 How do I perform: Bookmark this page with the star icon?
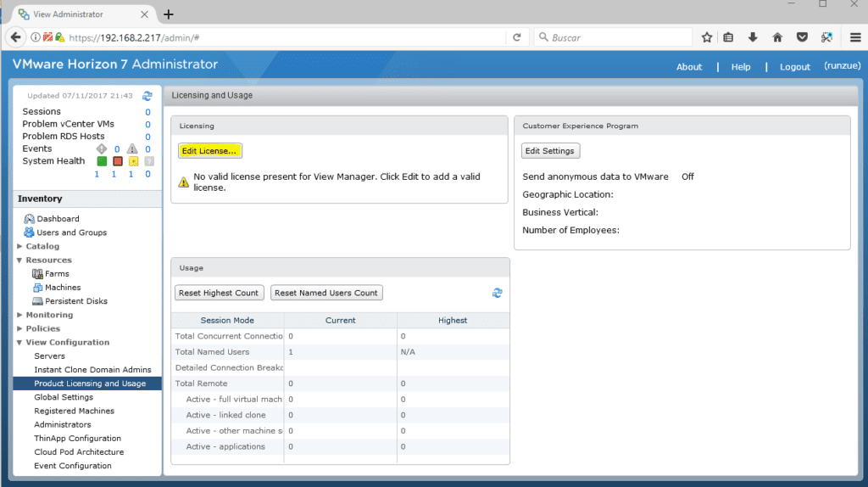(x=706, y=37)
